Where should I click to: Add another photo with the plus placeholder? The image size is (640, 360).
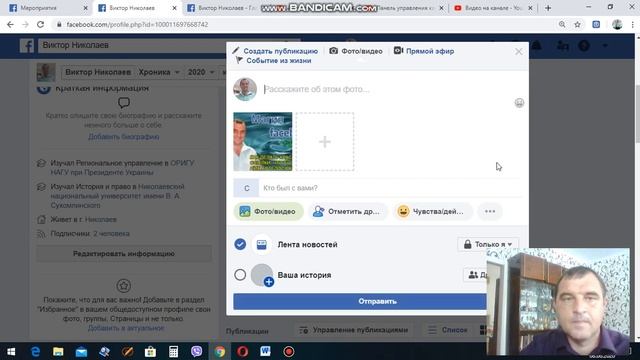[x=324, y=142]
